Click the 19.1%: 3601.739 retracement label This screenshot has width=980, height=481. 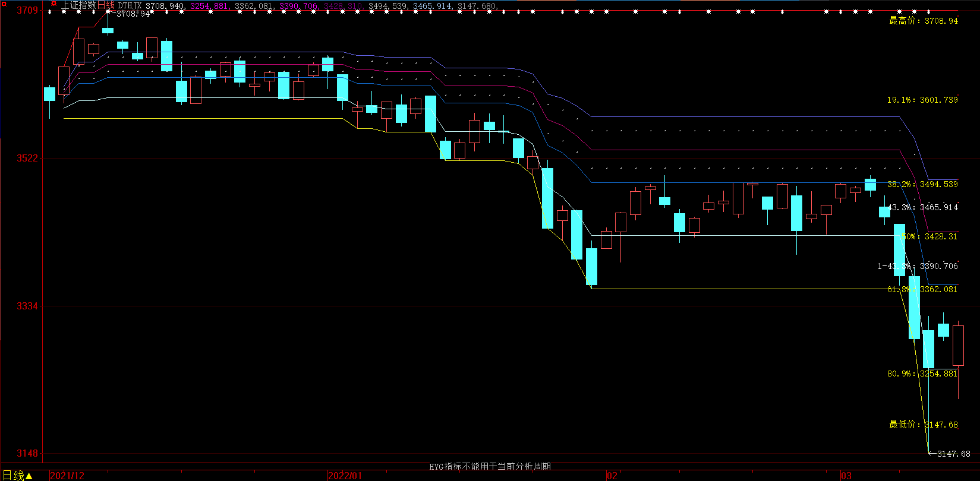[922, 100]
